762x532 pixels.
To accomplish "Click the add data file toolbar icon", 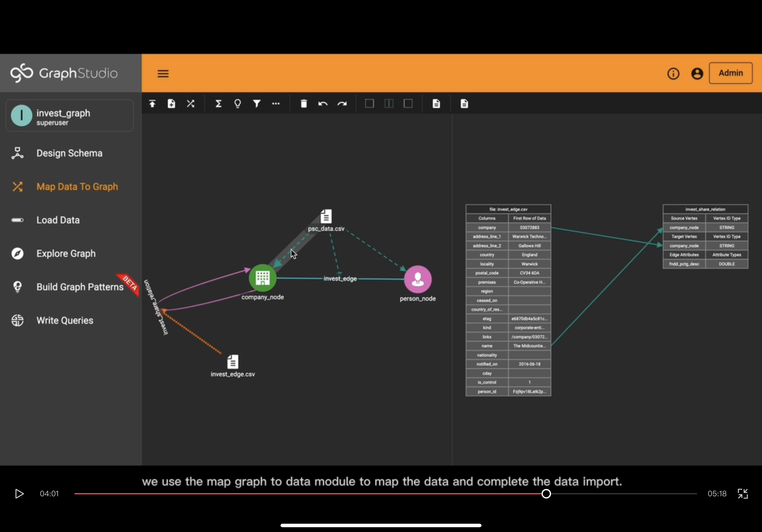I will 171,103.
